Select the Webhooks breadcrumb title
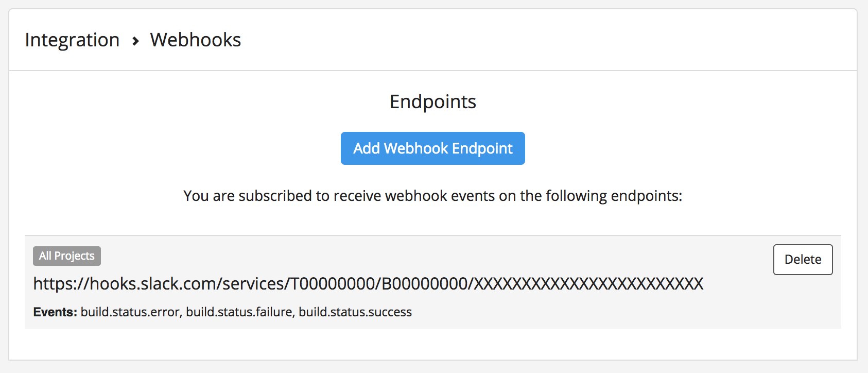The image size is (868, 373). (x=196, y=40)
